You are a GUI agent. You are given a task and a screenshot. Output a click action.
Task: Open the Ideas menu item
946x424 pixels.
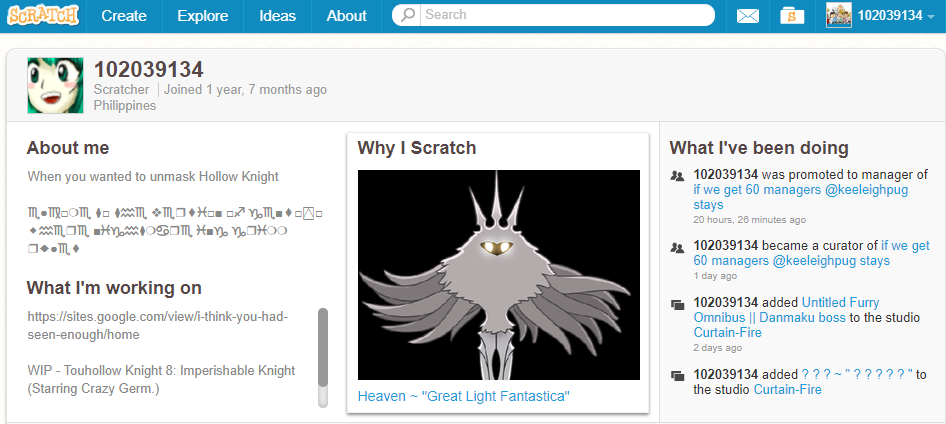click(278, 16)
